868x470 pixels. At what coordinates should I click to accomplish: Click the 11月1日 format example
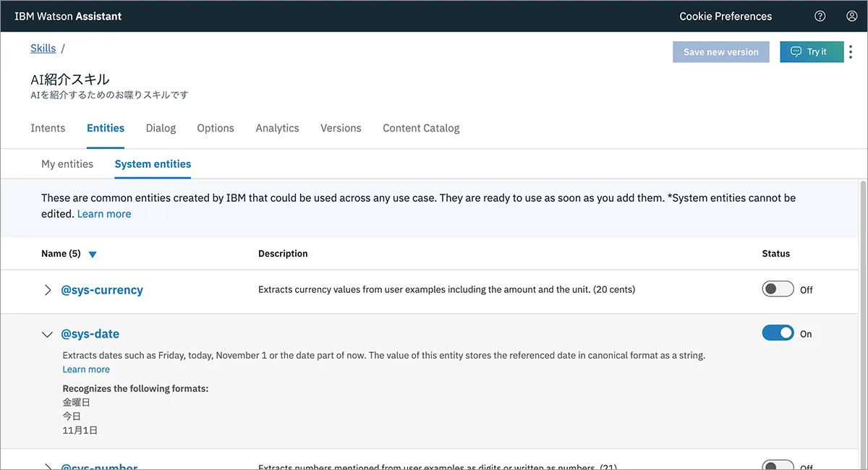click(80, 430)
